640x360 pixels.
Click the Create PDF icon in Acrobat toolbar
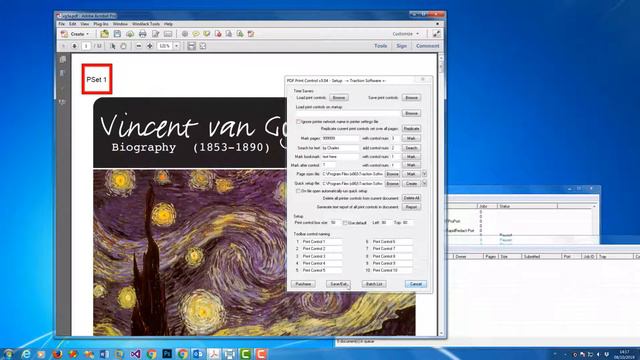(64, 34)
